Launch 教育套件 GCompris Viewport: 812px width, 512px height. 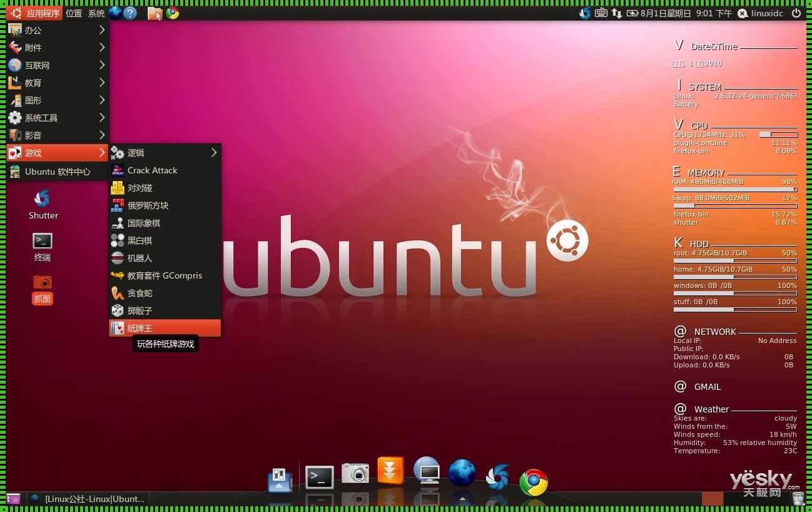[165, 275]
